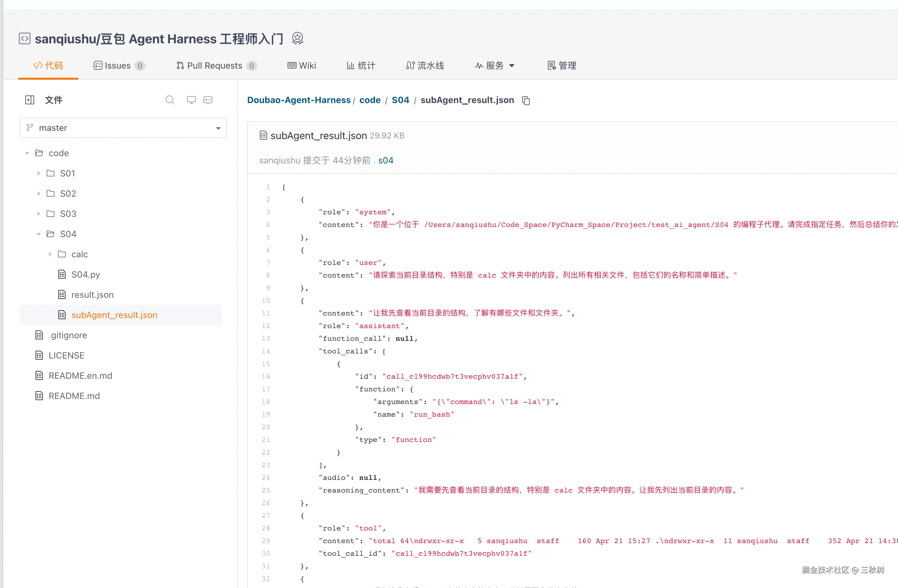Collapse the S04 folder

39,234
